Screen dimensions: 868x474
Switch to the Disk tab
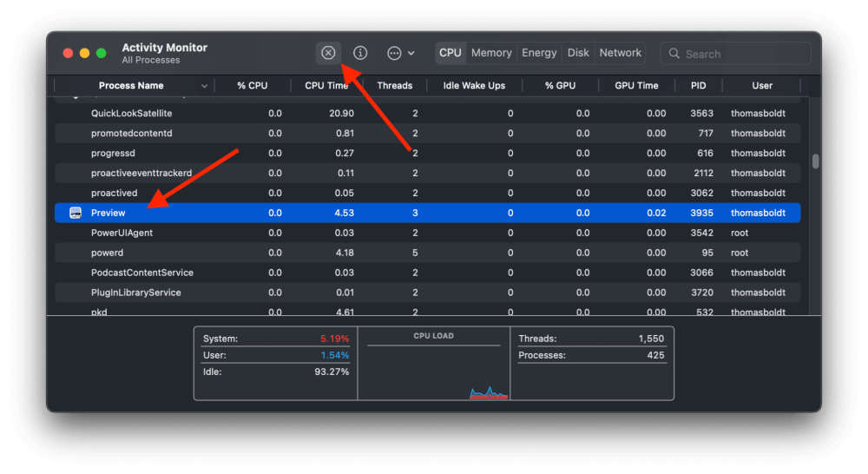pos(578,53)
